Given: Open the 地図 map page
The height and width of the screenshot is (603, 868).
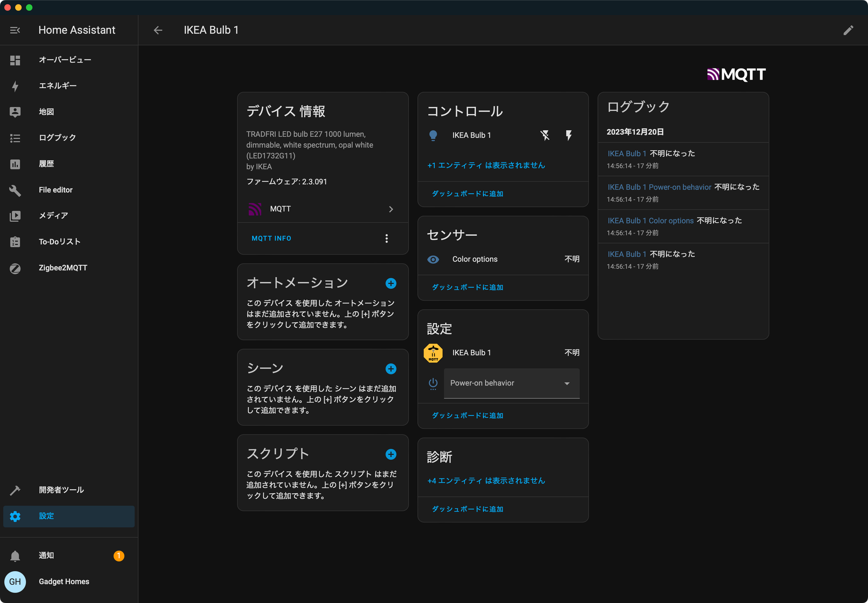Looking at the screenshot, I should click(x=69, y=112).
